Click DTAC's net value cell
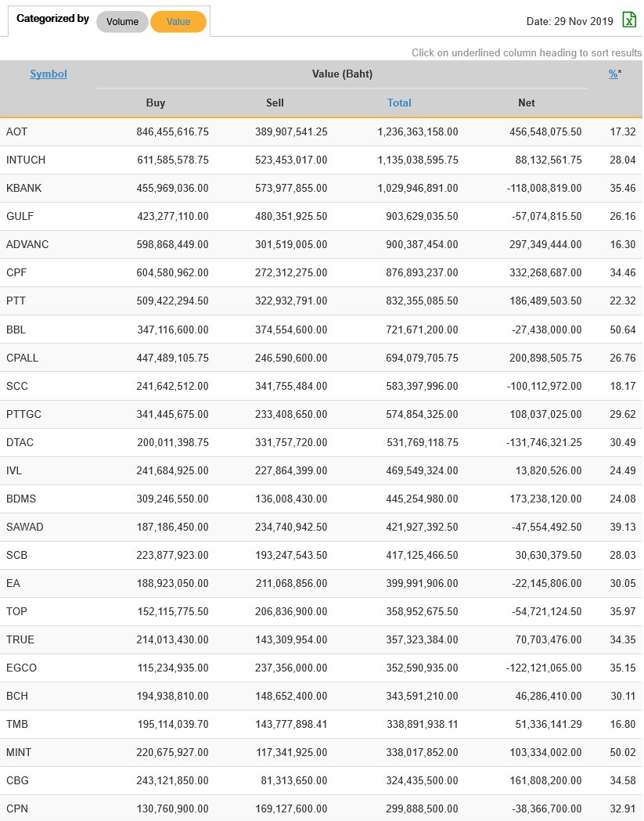644x821 pixels. pos(543,442)
